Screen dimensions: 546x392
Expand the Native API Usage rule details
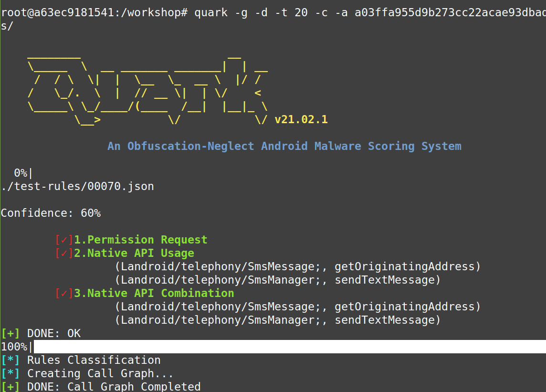pyautogui.click(x=134, y=253)
